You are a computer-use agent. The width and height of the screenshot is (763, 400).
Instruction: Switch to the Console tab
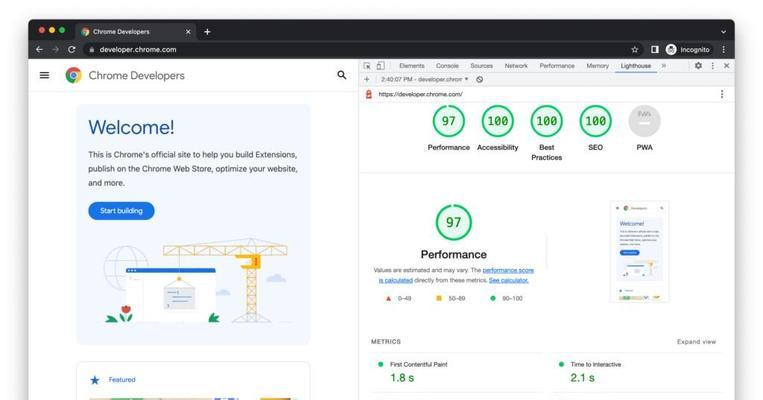coord(447,66)
